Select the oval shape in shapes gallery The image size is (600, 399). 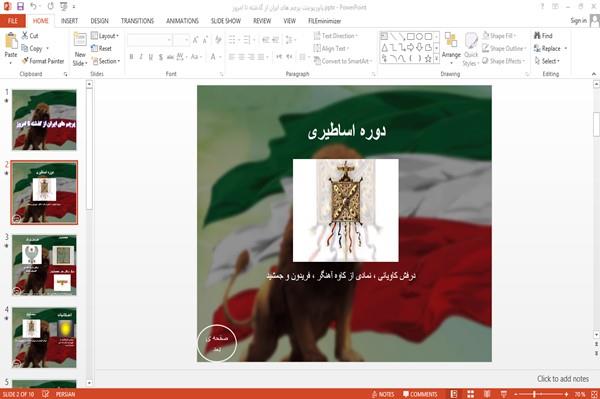click(x=419, y=36)
